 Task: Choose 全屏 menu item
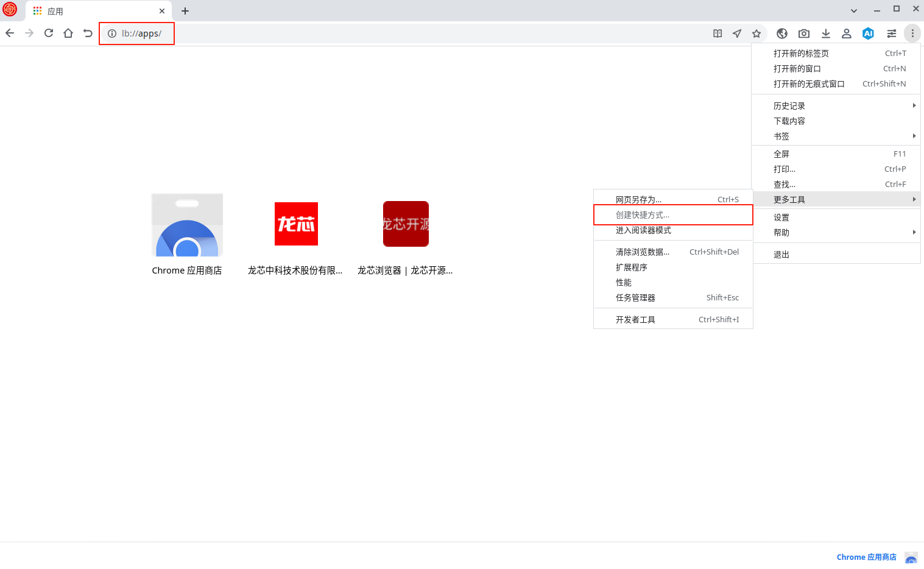point(837,154)
